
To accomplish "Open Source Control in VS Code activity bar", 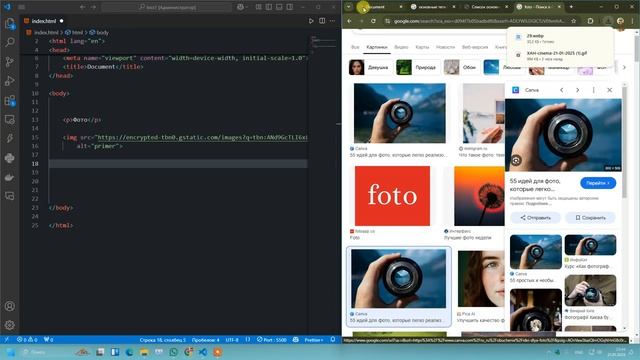I will click(x=10, y=62).
